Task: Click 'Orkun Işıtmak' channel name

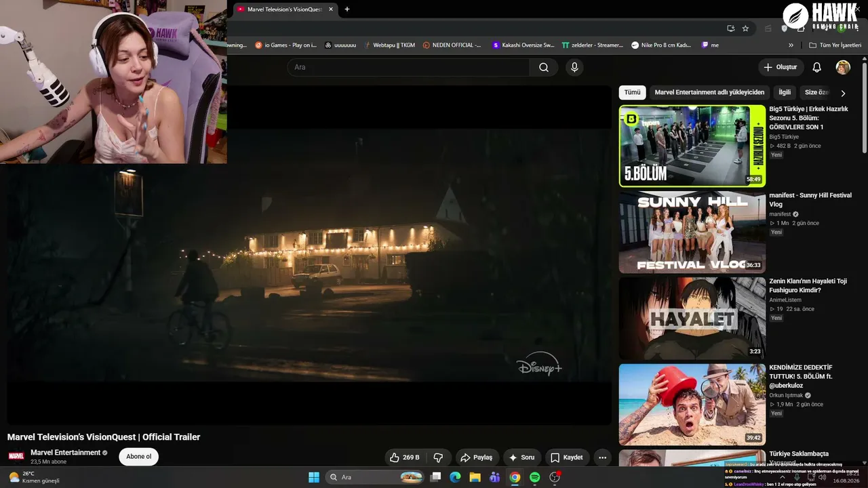Action: pos(786,395)
